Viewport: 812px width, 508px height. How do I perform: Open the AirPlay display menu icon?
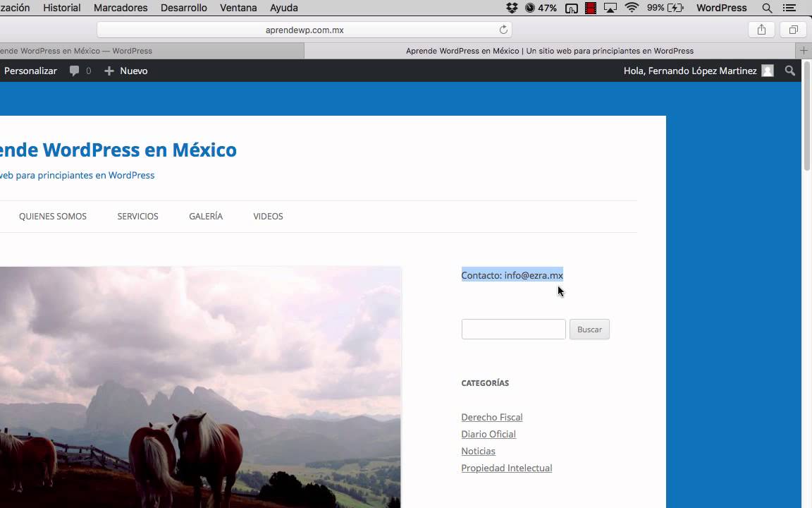610,8
